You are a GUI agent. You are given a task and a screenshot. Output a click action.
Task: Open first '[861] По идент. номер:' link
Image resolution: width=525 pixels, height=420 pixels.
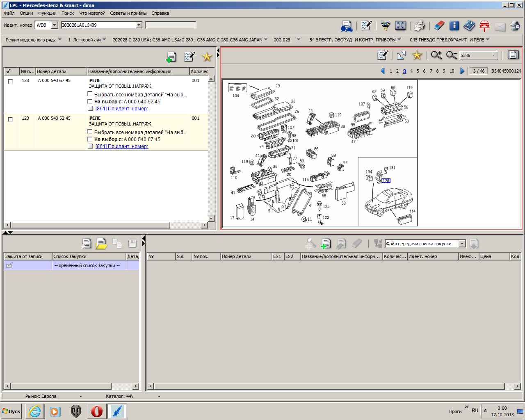[122, 109]
